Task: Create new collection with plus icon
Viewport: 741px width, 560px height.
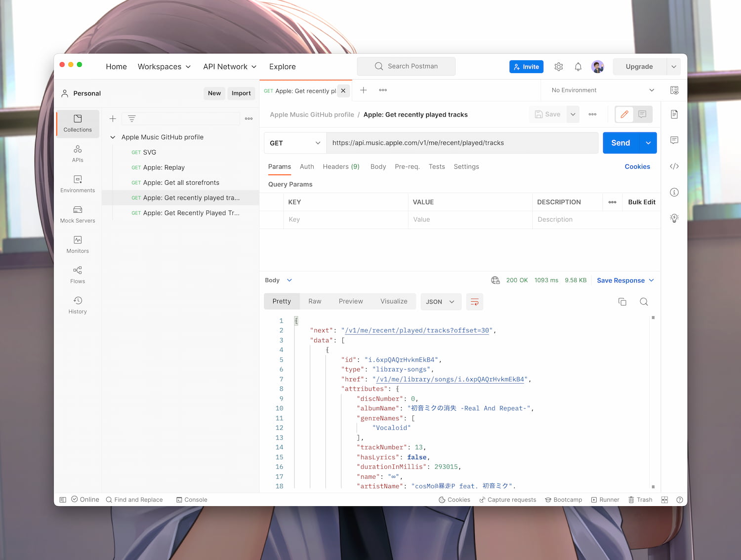Action: click(113, 119)
